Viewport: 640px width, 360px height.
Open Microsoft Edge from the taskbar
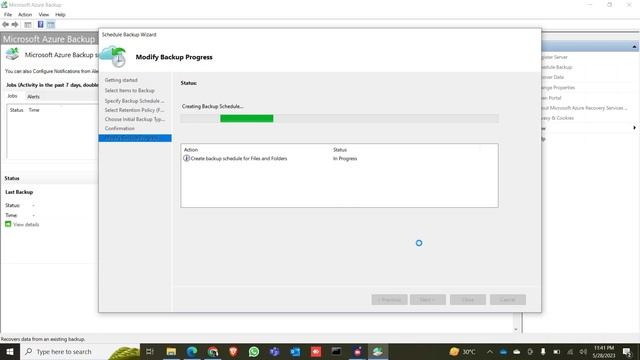click(192, 351)
